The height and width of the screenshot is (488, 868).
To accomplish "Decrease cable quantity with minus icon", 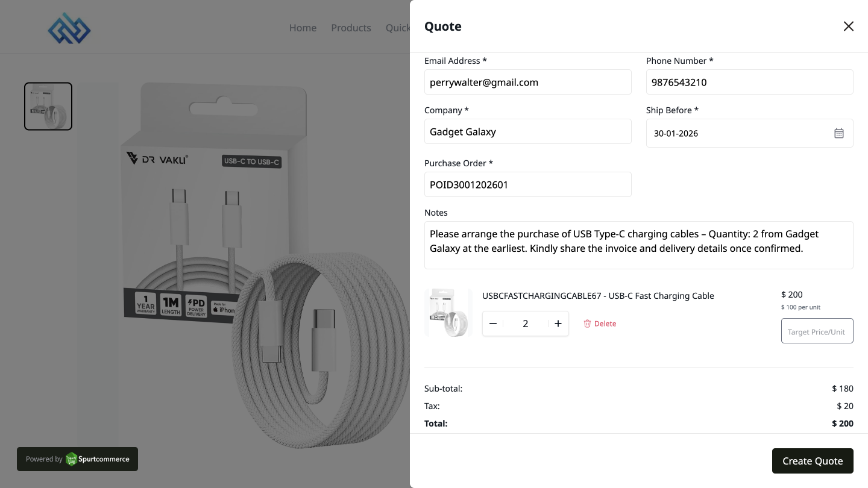I will (x=493, y=324).
